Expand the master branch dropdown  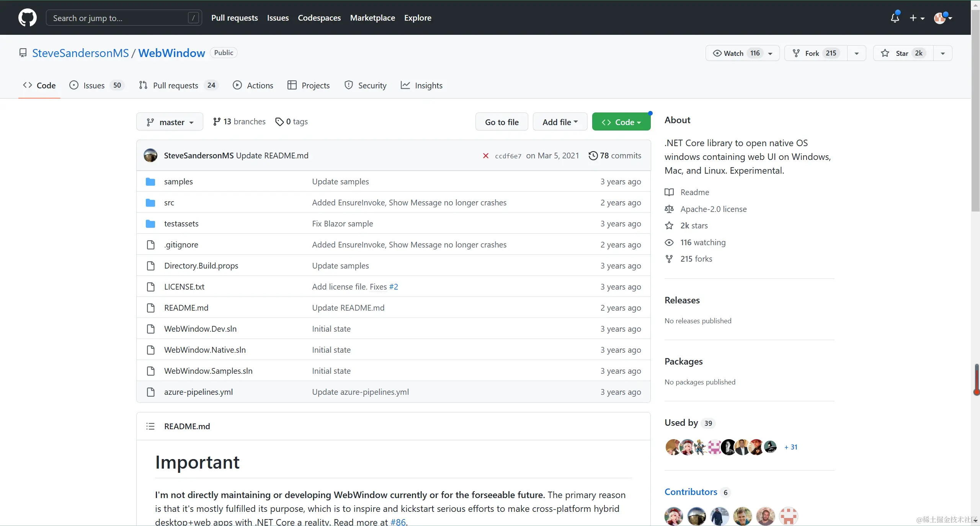(170, 122)
